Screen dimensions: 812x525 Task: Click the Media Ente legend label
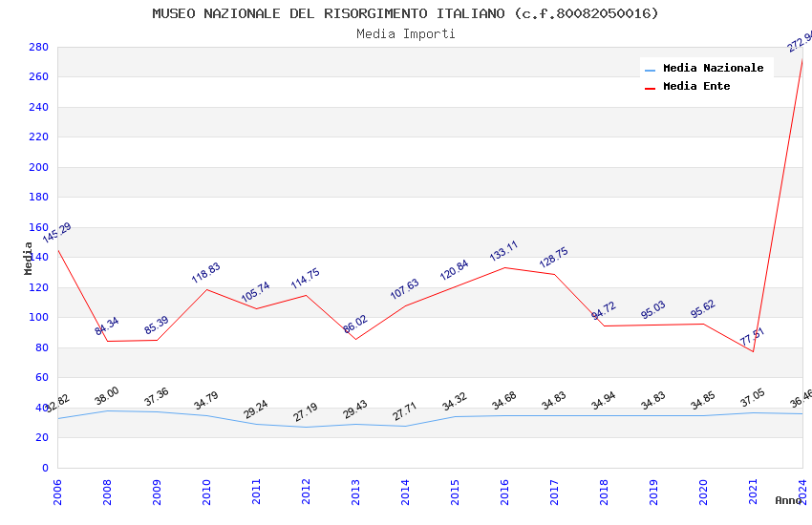pos(696,86)
